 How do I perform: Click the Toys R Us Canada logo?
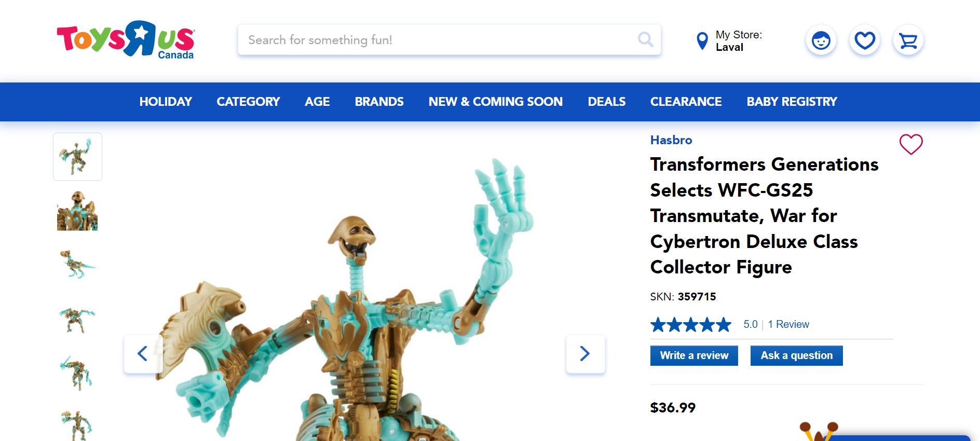point(126,39)
